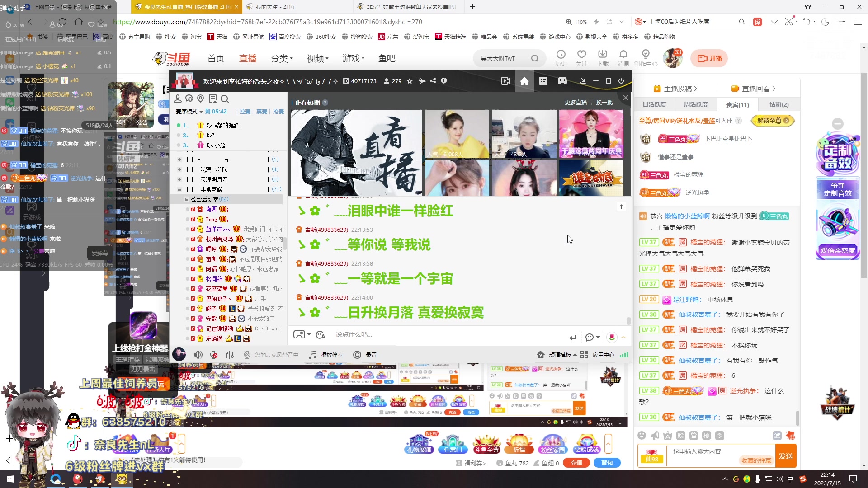Screen dimensions: 868x488
Task: Open Douyu 鱼吧 nav item
Action: click(x=387, y=58)
